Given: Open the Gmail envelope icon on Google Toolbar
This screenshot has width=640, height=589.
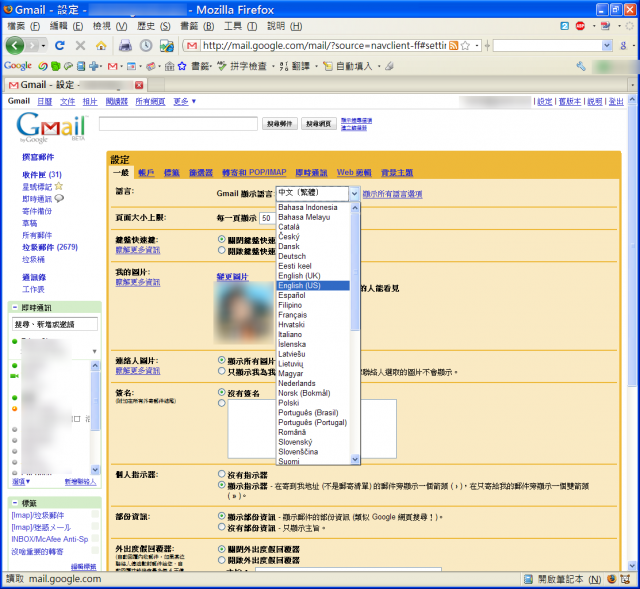Looking at the screenshot, I should [113, 66].
